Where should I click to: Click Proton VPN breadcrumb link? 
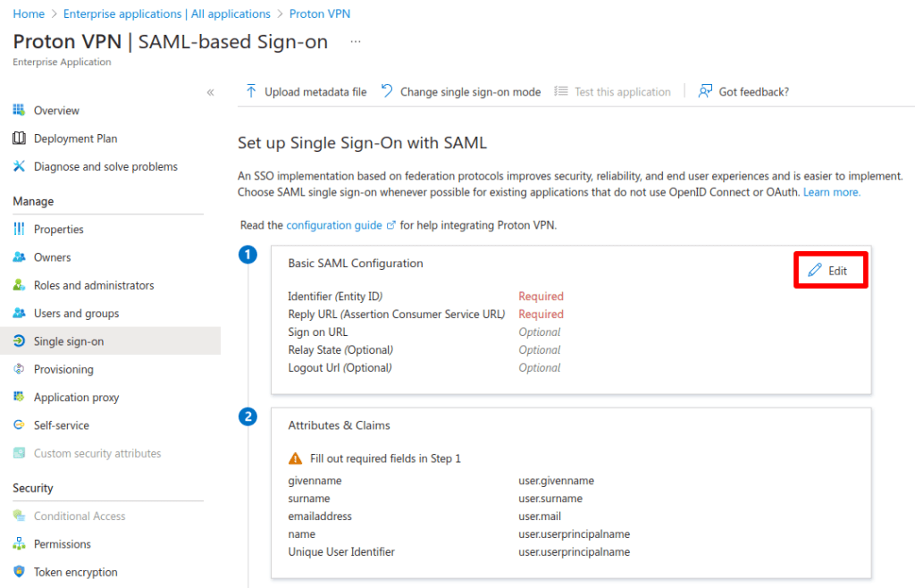(x=320, y=13)
